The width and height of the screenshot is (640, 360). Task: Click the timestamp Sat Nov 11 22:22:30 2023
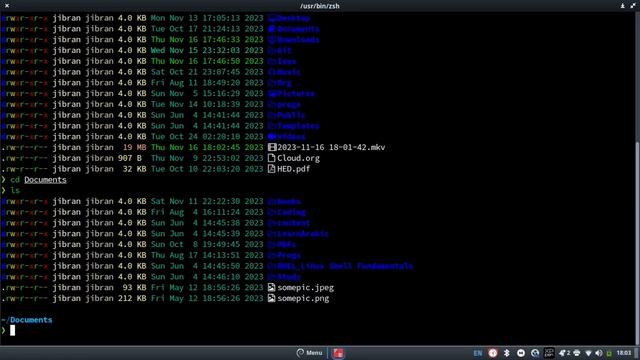click(207, 201)
